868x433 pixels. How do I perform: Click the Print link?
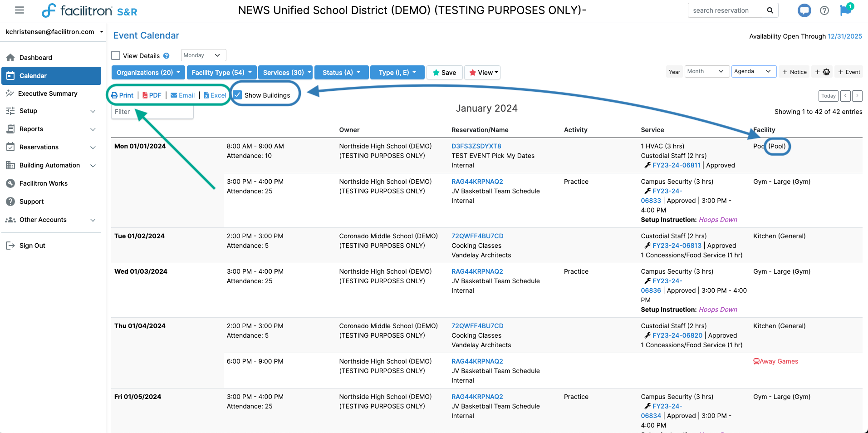point(123,95)
